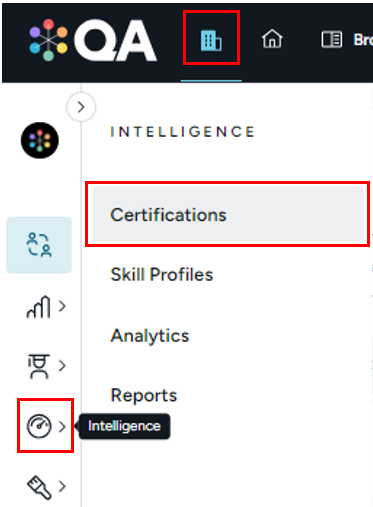
Task: Open Reports menu item
Action: [x=144, y=396]
